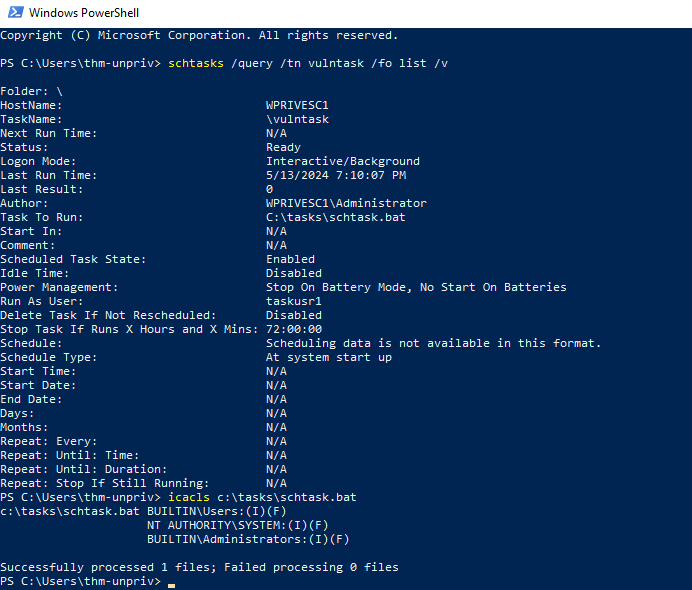Click the \vulntask TaskName value
This screenshot has height=590, width=692.
[x=297, y=119]
